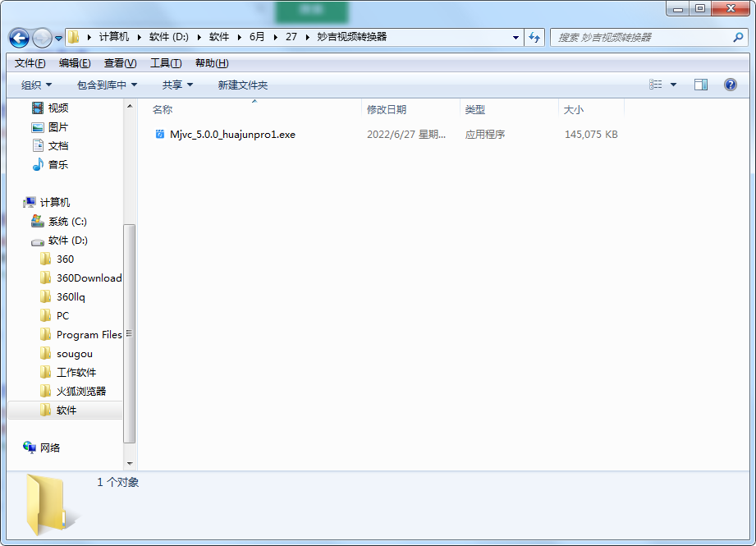Viewport: 756px width, 546px height.
Task: Click the 应用程序 type cell
Action: (x=485, y=135)
